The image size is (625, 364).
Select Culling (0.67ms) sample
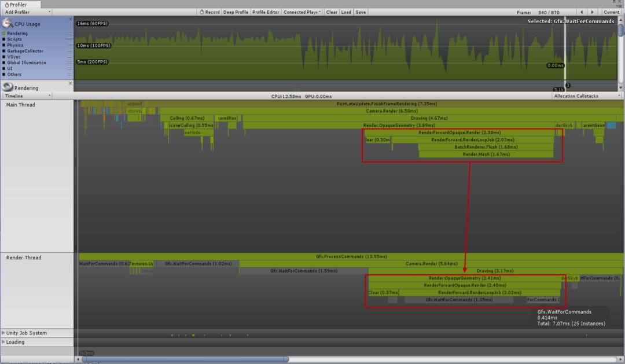pyautogui.click(x=187, y=118)
